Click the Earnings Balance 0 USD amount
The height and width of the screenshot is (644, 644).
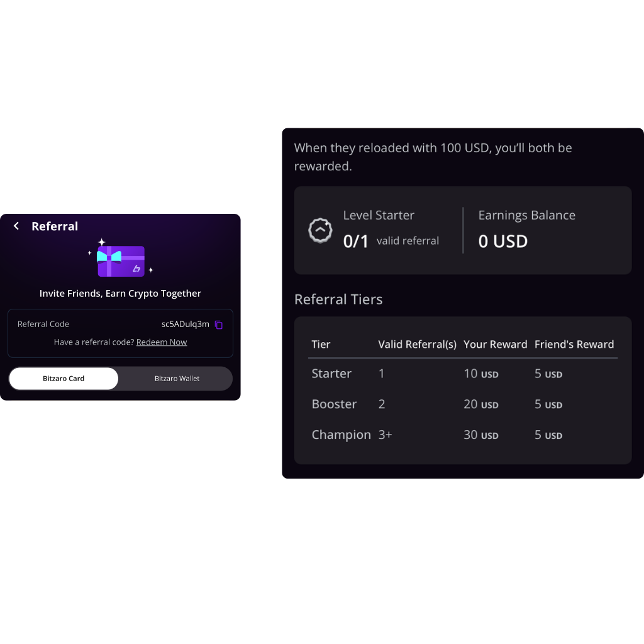502,241
